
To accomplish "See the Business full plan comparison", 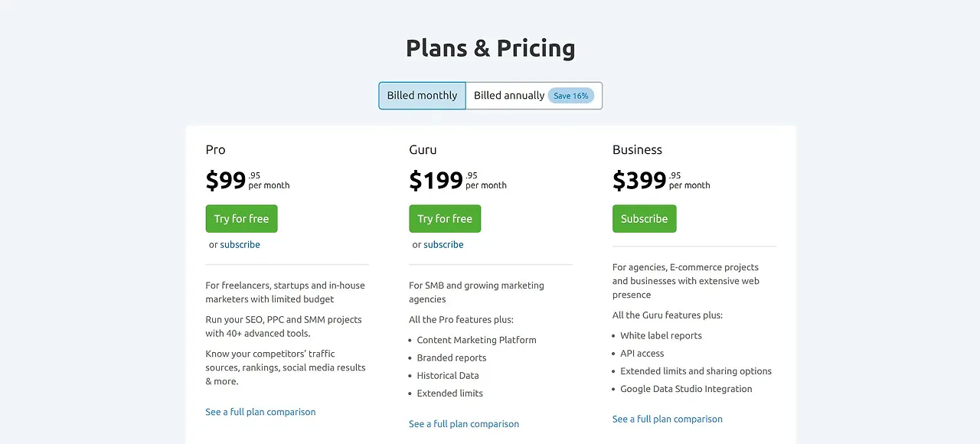I will point(667,419).
